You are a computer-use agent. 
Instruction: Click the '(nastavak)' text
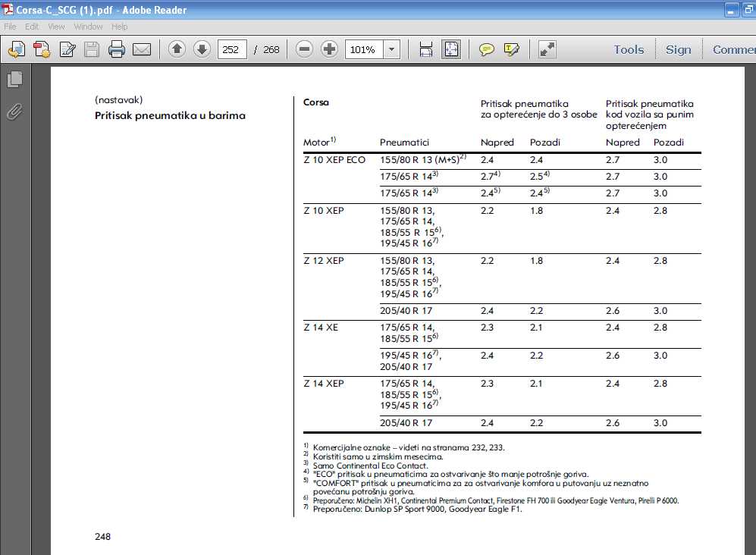coord(118,100)
